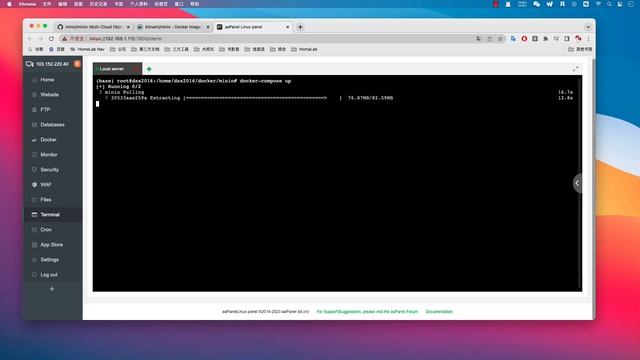This screenshot has width=640, height=360.
Task: Click the red Opera-style extension icon
Action: click(524, 38)
